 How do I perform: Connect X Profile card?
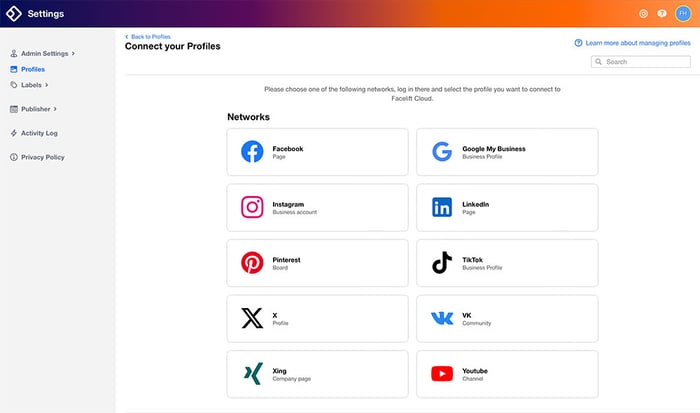pyautogui.click(x=317, y=318)
